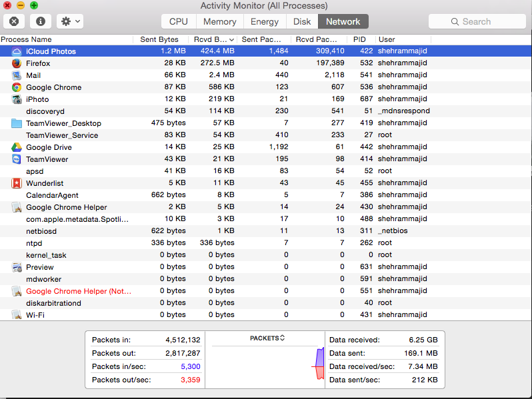Click red Google Chrome Helper (Not… text
The width and height of the screenshot is (532, 399).
(79, 291)
